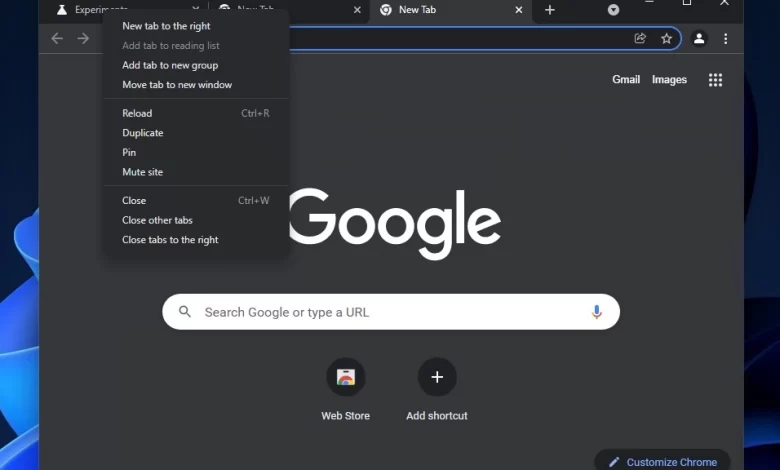Click the back navigation arrow

coord(57,39)
